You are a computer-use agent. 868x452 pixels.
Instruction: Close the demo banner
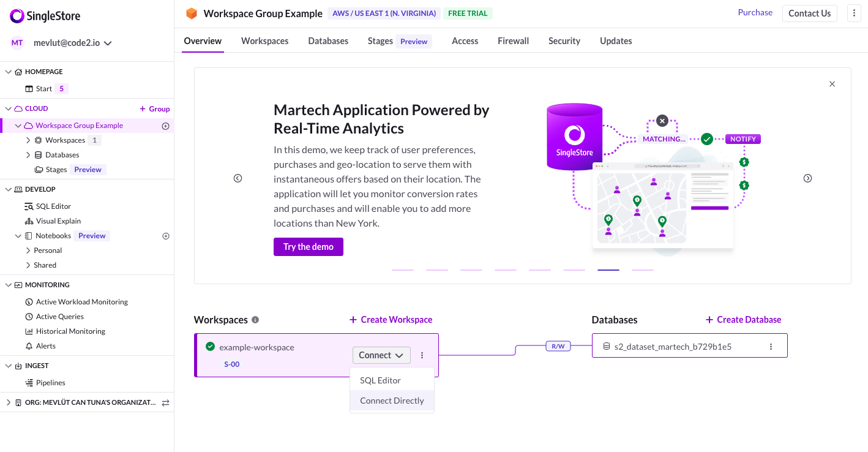tap(832, 84)
